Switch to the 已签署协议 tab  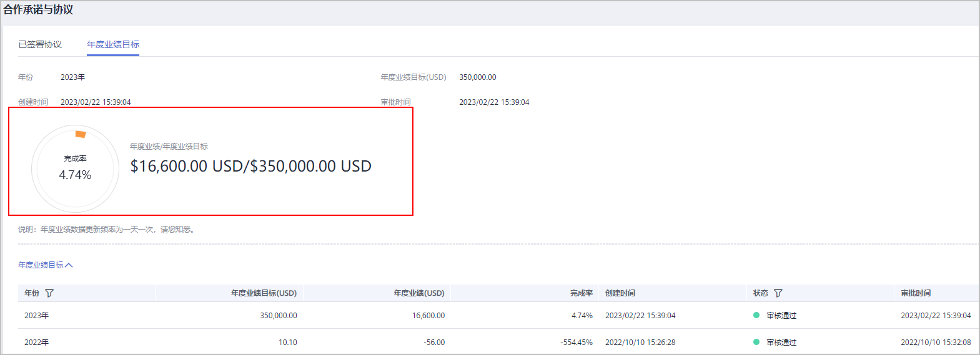pos(40,44)
